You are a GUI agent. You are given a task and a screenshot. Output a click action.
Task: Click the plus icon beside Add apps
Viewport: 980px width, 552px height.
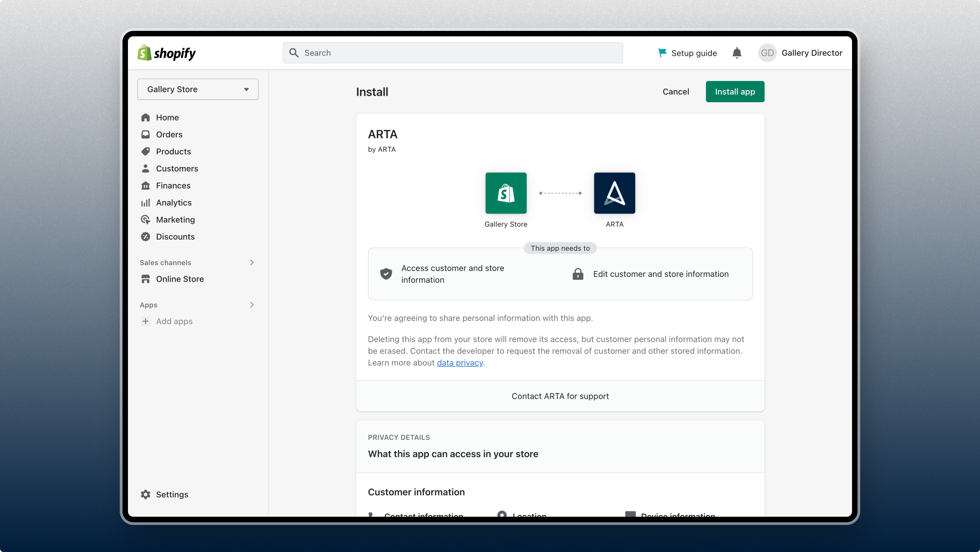(145, 321)
